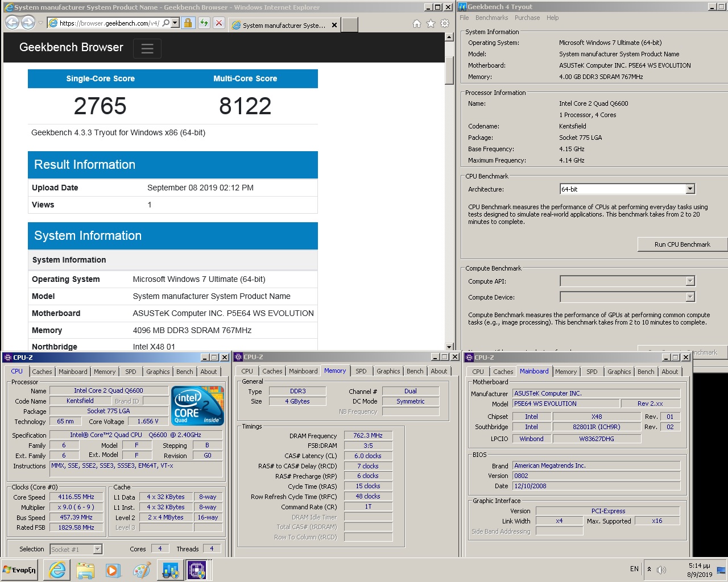Screen dimensions: 728x582
Task: Launch Internet Explorer from the taskbar
Action: click(x=57, y=570)
